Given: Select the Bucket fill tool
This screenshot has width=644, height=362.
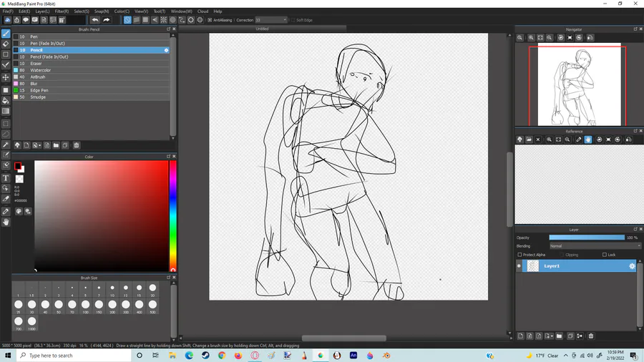Looking at the screenshot, I should coord(6,101).
